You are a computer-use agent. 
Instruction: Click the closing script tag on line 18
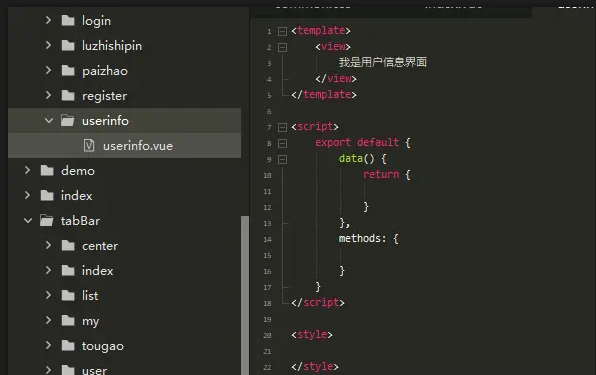pyautogui.click(x=318, y=302)
